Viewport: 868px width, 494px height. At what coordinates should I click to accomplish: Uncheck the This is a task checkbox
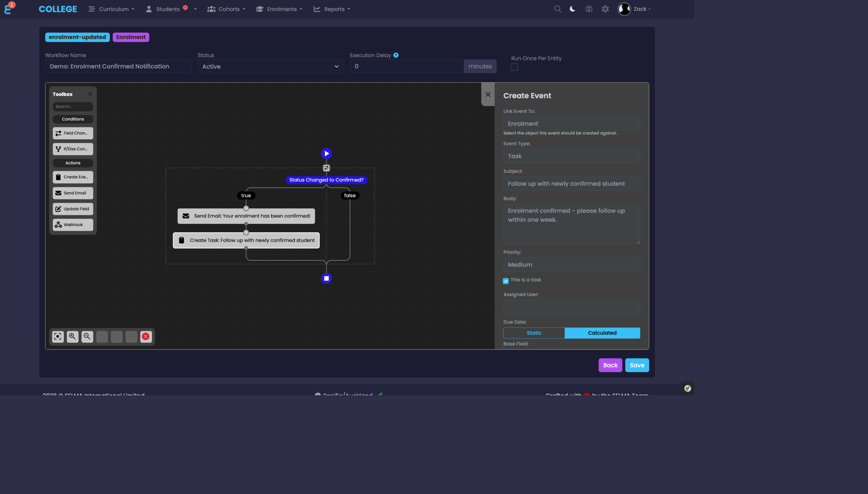(x=506, y=281)
